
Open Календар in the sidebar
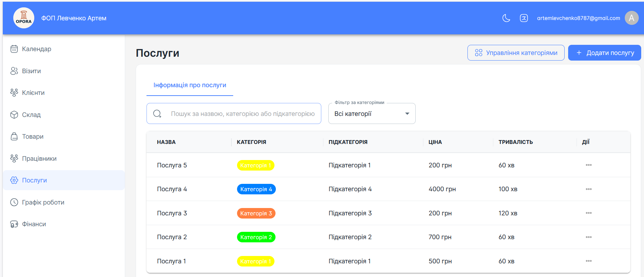(x=64, y=49)
